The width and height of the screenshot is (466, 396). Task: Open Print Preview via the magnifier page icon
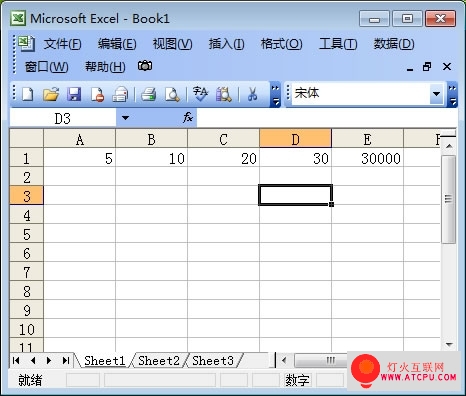[x=172, y=94]
